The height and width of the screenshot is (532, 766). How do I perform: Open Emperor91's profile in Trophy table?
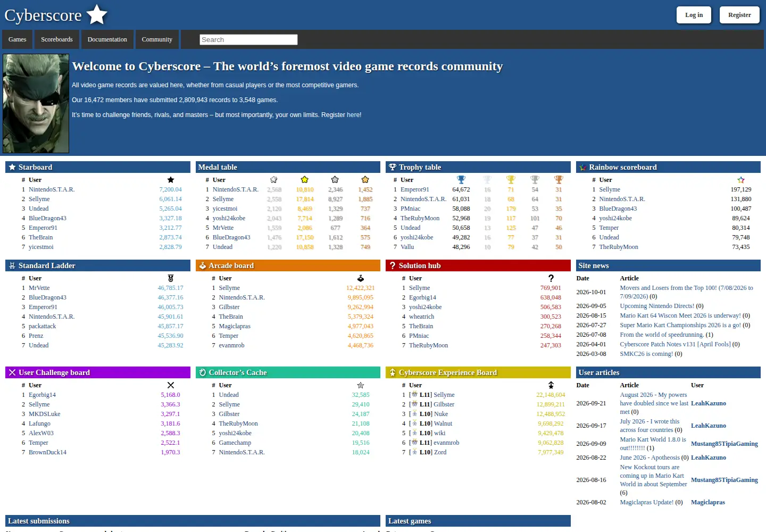(x=415, y=189)
